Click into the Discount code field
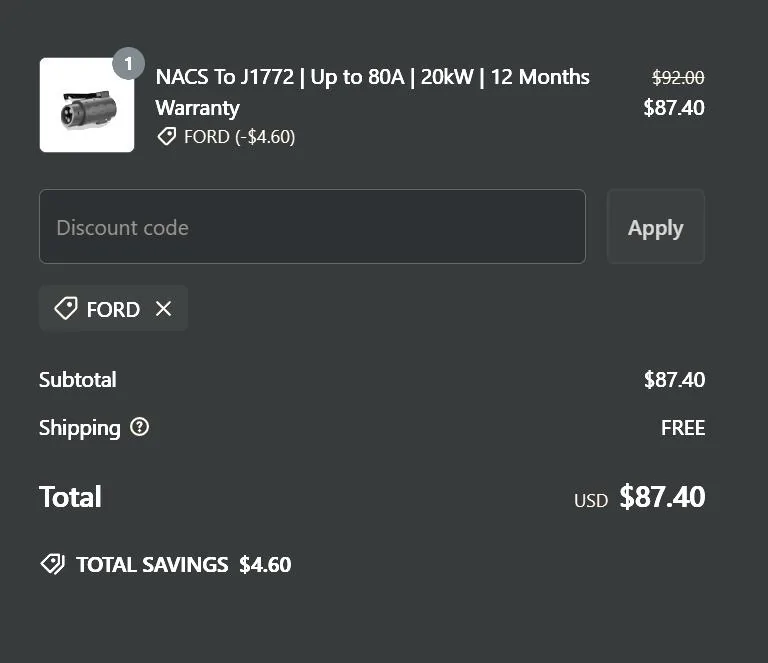Viewport: 768px width, 663px height. tap(312, 227)
